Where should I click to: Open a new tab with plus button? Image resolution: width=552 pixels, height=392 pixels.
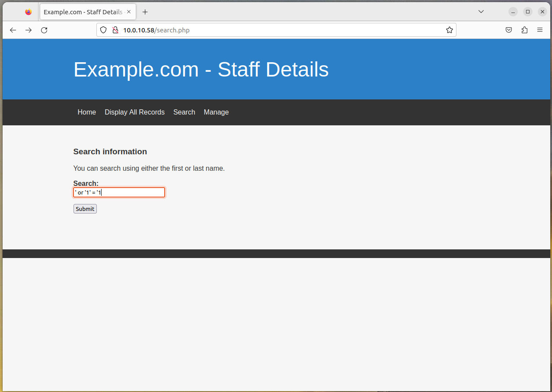(x=145, y=12)
